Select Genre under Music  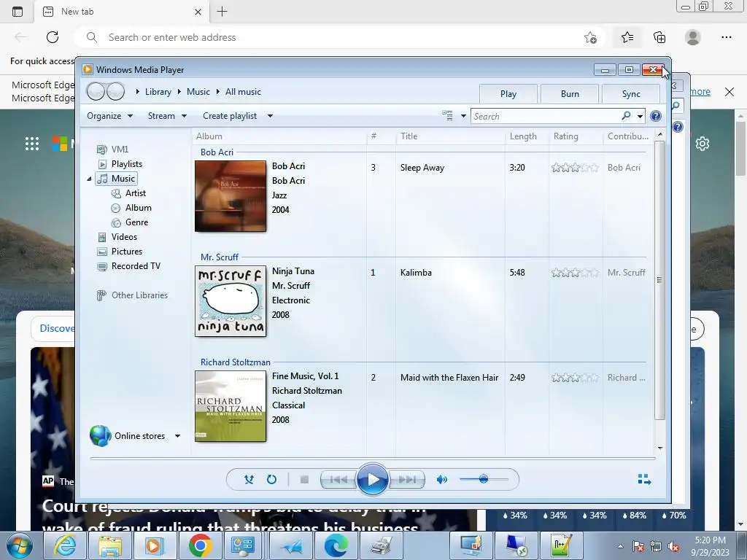click(136, 222)
